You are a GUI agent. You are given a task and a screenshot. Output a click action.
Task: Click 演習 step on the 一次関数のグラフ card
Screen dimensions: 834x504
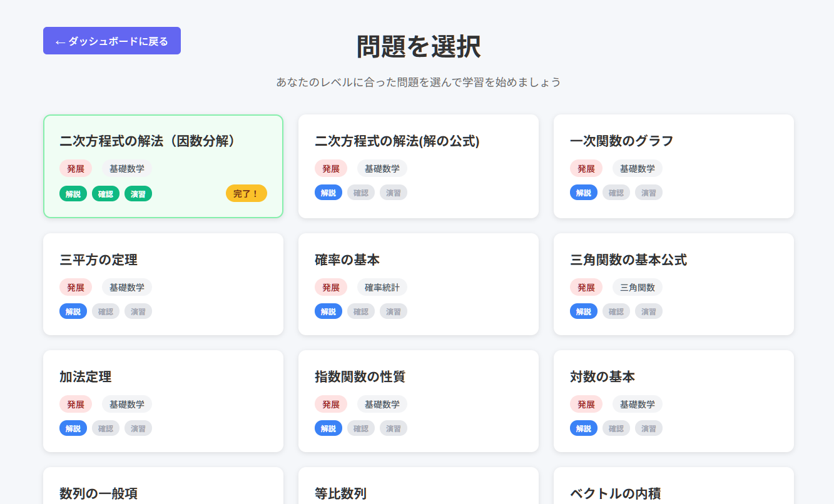[x=649, y=193]
